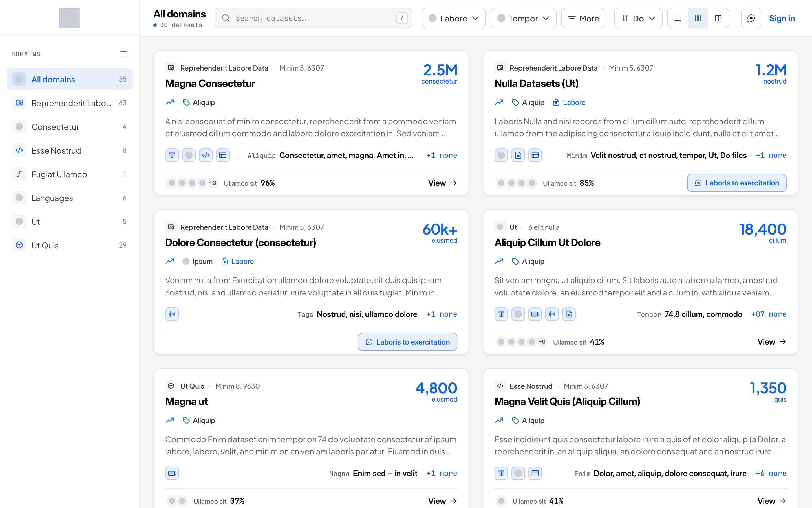Open the Tempor filter dropdown
The width and height of the screenshot is (812, 508).
pyautogui.click(x=523, y=18)
